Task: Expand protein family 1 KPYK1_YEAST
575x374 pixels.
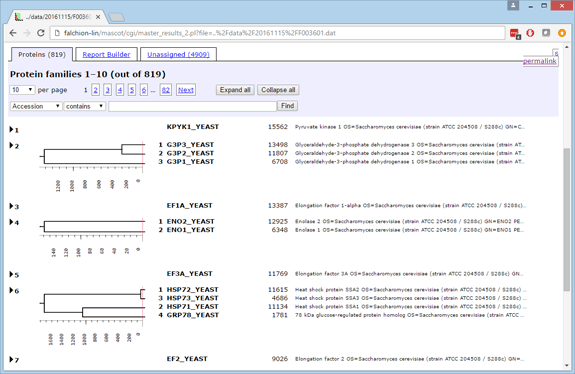Action: coord(11,129)
